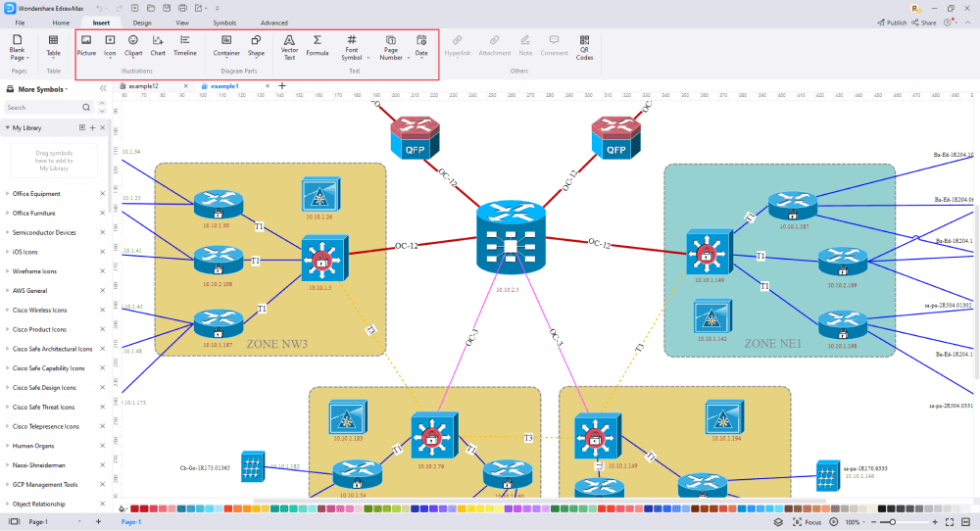Toggle the page list panel icon
The width and height of the screenshot is (980, 531).
(x=14, y=521)
